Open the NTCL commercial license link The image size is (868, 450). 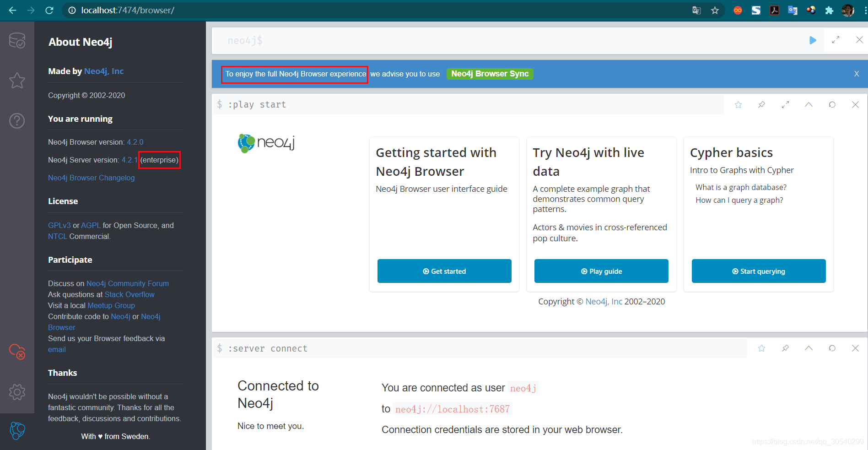coord(58,236)
